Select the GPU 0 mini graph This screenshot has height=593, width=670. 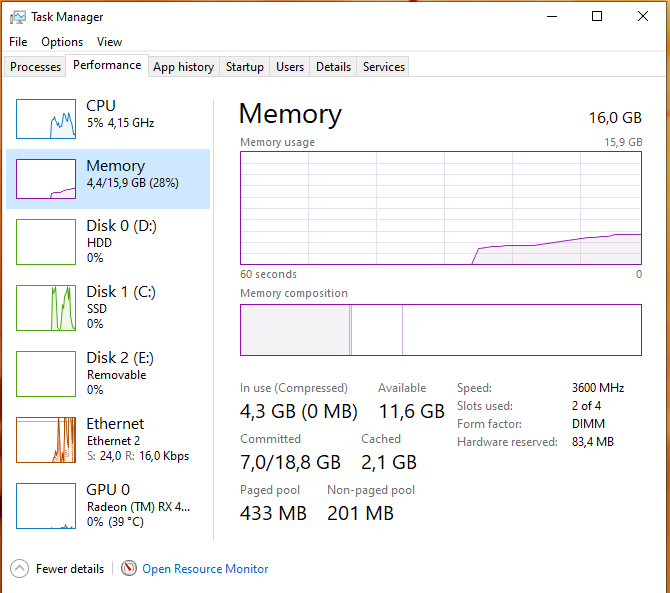click(x=46, y=506)
